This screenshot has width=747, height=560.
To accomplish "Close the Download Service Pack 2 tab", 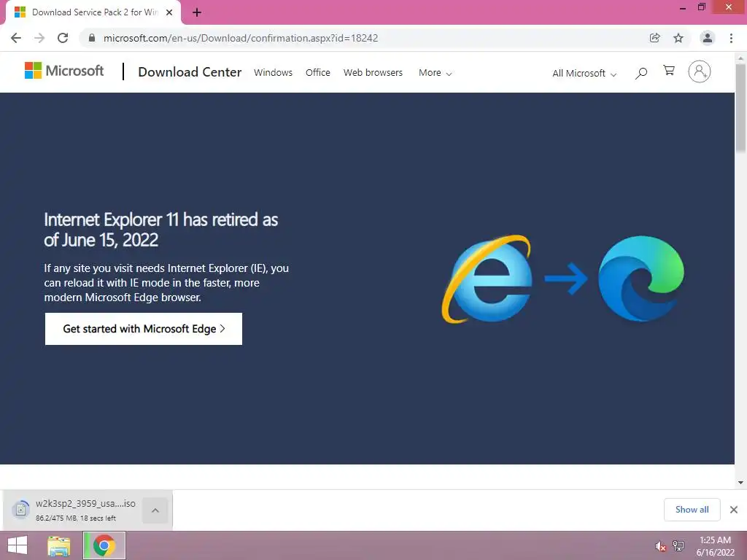I will (169, 12).
